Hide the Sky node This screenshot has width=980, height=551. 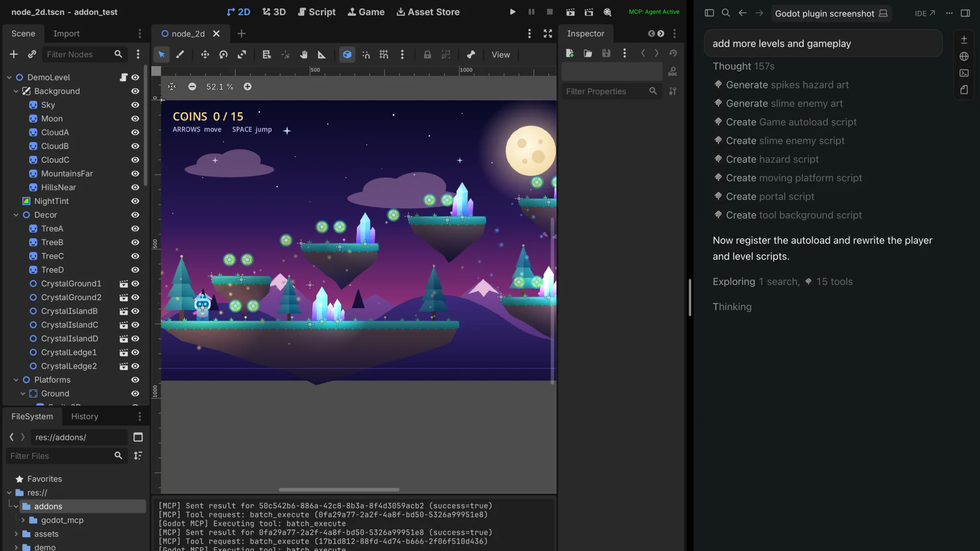click(135, 105)
